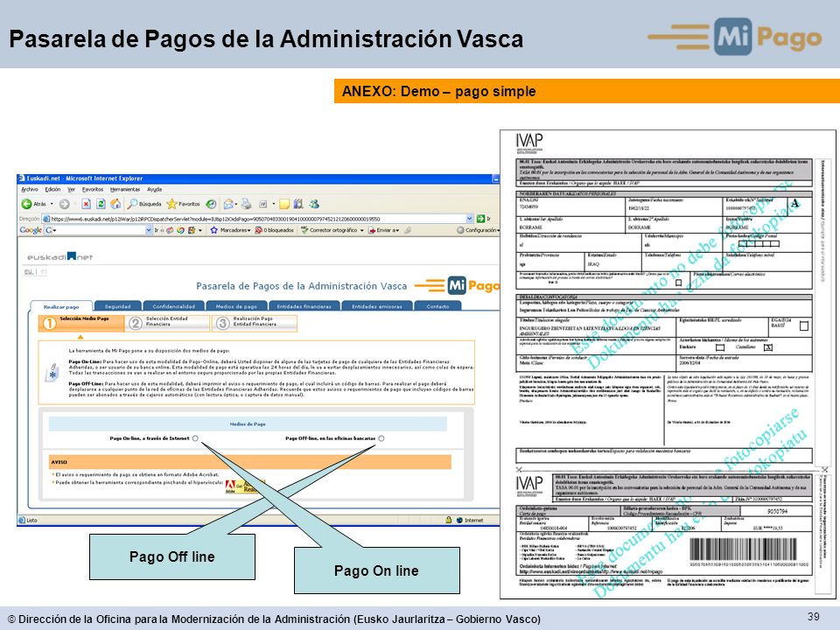The image size is (840, 630).
Task: Switch to the Confidencialidad tab
Action: pyautogui.click(x=173, y=306)
